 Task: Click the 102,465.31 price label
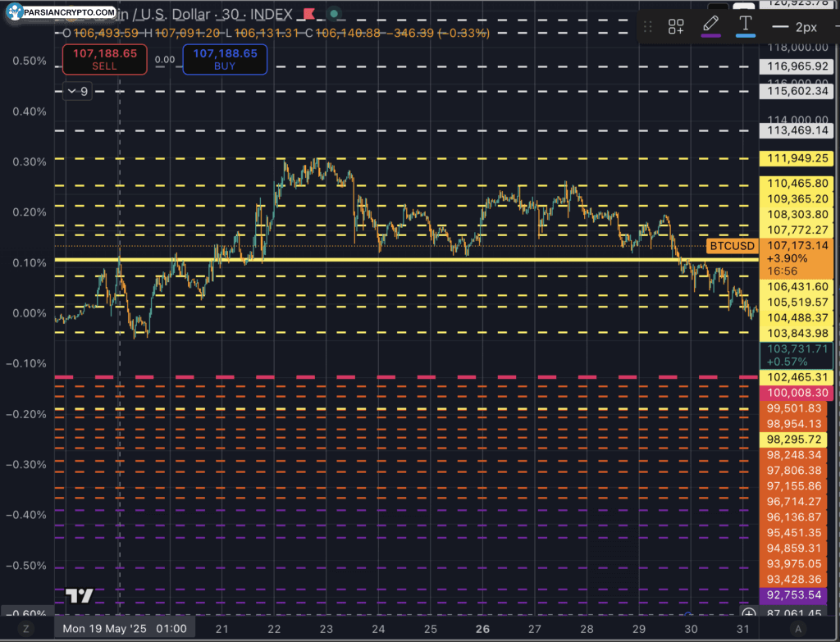797,377
